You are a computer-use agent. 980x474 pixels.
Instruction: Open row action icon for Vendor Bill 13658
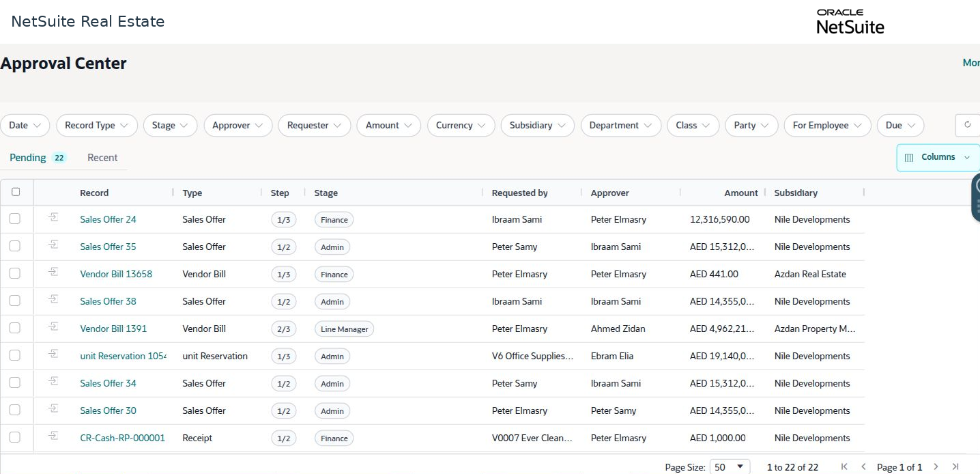click(53, 273)
